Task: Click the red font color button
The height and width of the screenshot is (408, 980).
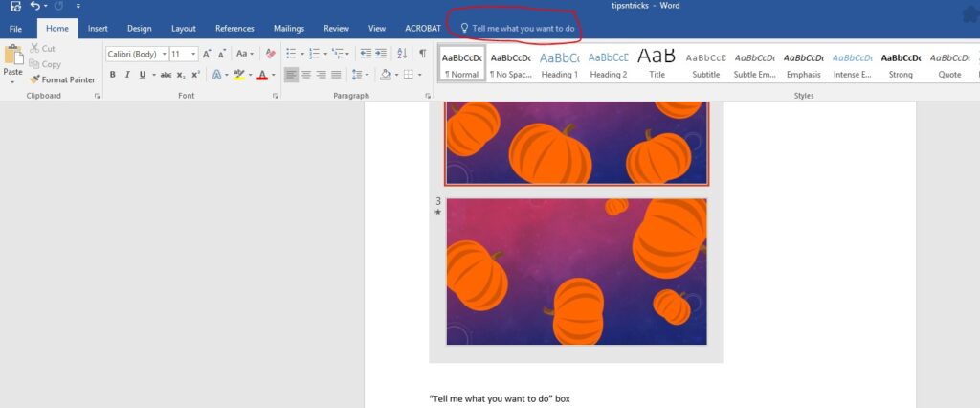Action: [x=261, y=75]
